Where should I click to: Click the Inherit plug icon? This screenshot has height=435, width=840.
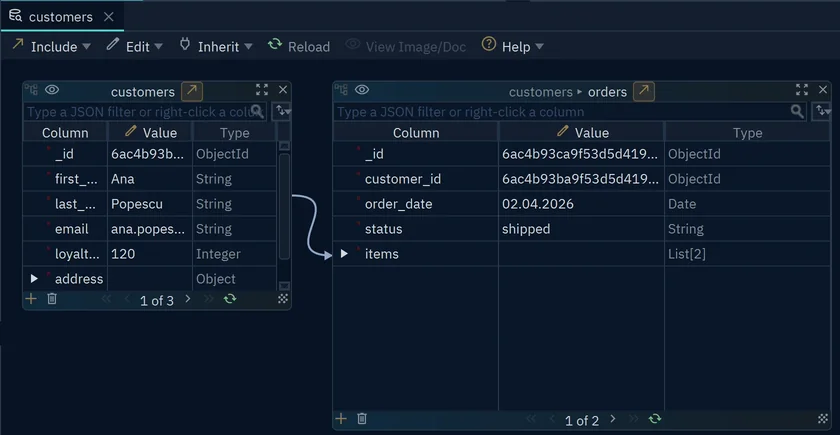[185, 44]
